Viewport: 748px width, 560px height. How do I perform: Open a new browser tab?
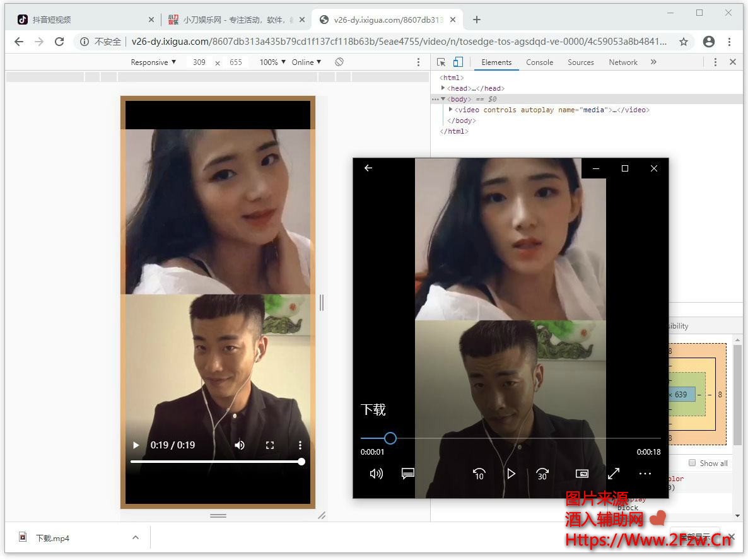click(477, 20)
